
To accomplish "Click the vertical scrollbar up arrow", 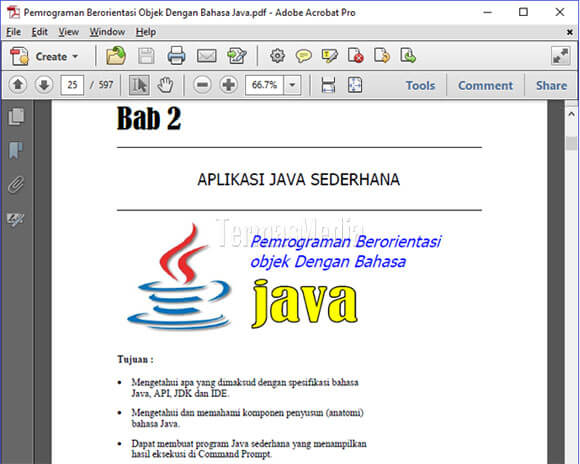I will (571, 114).
